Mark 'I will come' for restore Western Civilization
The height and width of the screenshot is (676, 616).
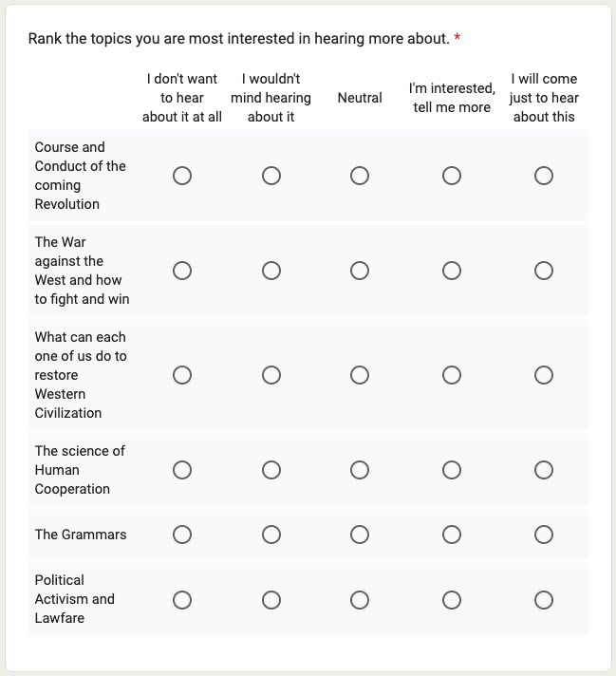coord(544,375)
